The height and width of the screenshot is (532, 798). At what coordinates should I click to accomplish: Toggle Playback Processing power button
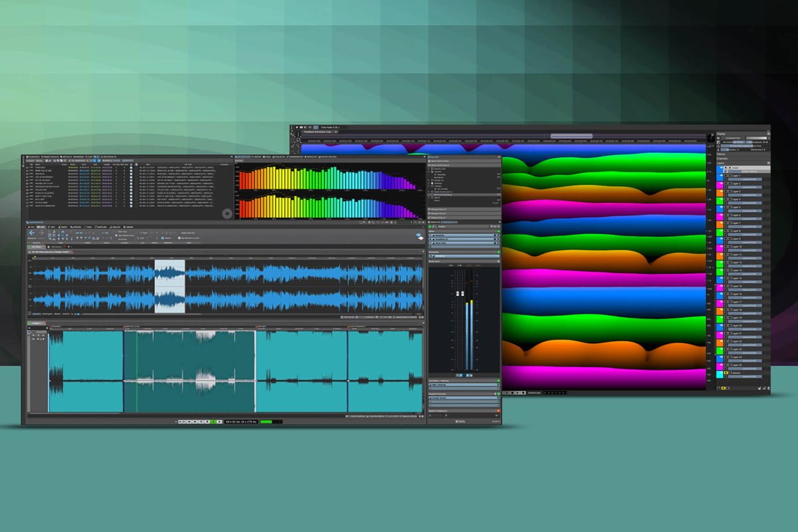tap(498, 394)
